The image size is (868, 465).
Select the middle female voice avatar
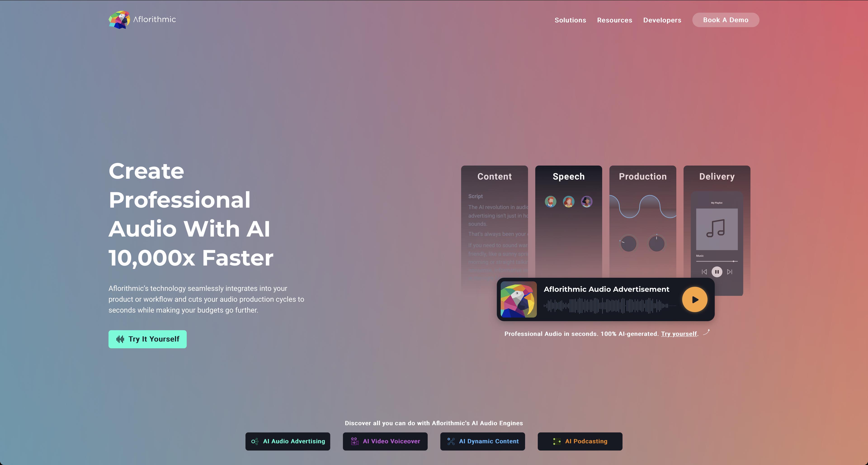(568, 202)
